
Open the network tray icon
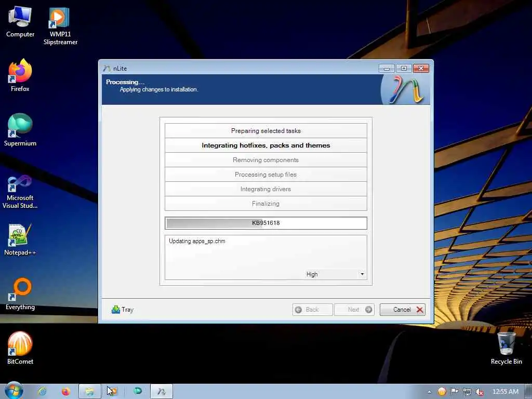click(467, 392)
